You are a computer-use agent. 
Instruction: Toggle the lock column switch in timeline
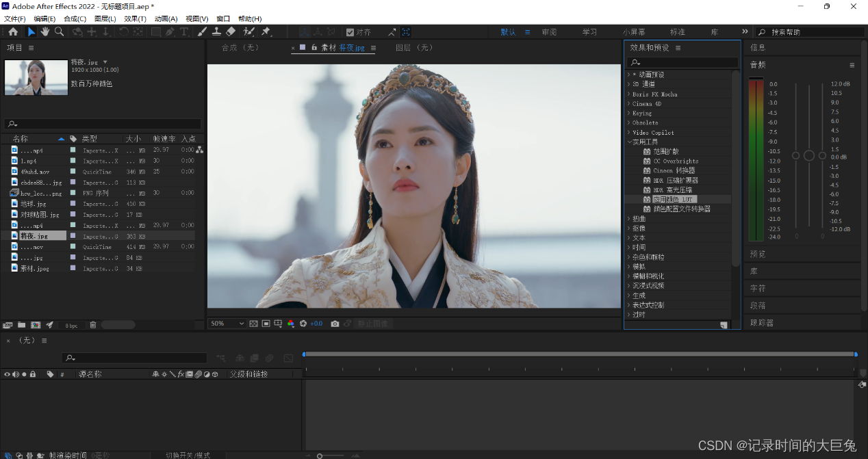click(x=33, y=374)
